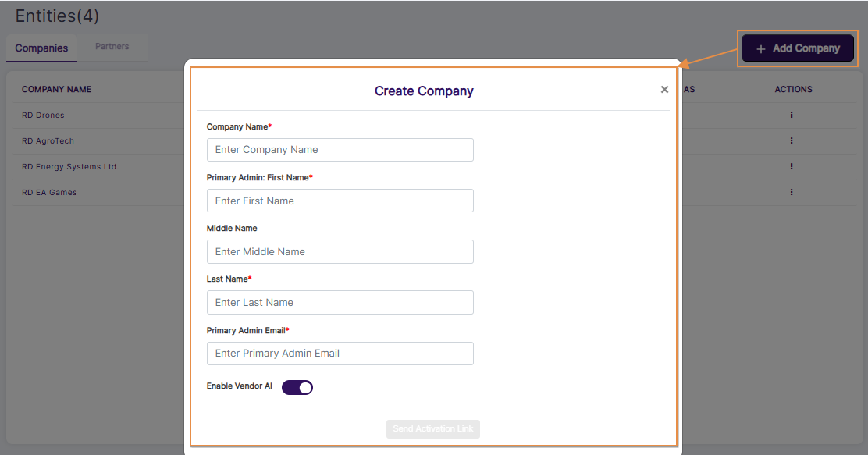
Task: Click the Add Company button
Action: [x=797, y=48]
